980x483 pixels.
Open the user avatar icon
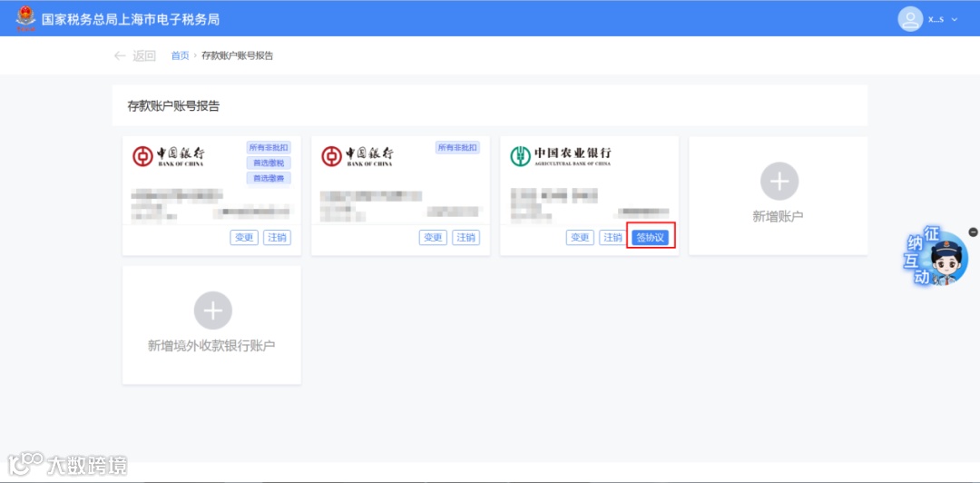coord(910,19)
